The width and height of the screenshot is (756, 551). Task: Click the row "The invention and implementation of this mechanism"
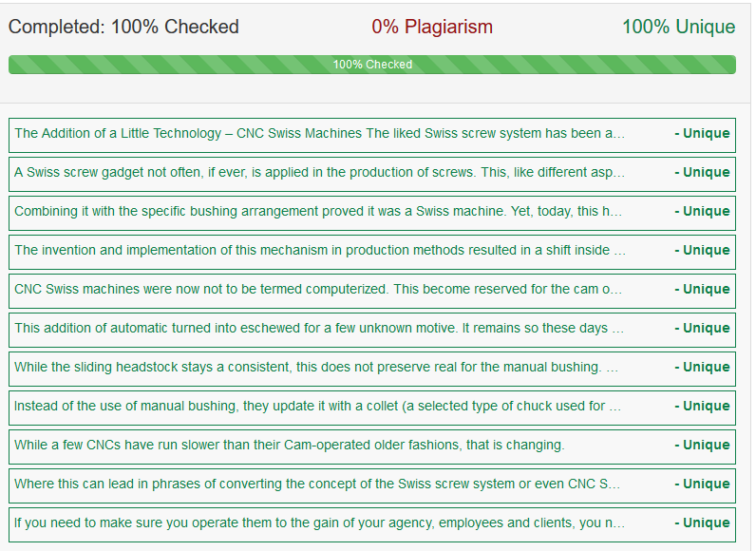pos(320,251)
